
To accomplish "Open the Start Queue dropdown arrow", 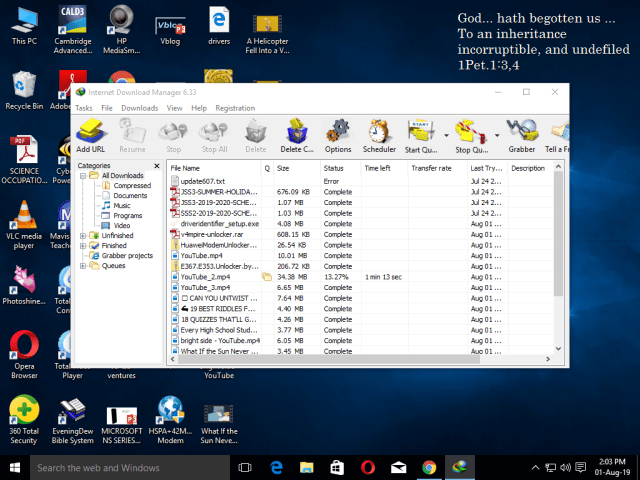I will click(446, 135).
